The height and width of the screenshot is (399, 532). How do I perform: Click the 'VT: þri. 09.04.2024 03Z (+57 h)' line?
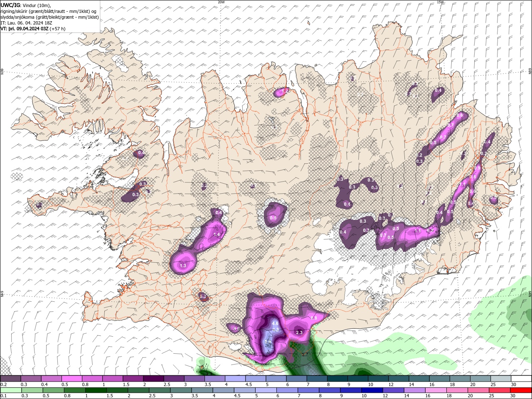pos(33,29)
